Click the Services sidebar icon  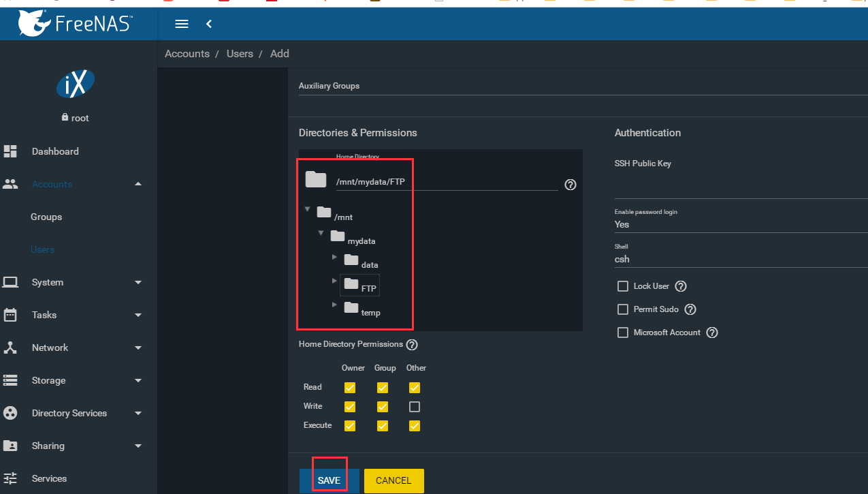tap(10, 478)
